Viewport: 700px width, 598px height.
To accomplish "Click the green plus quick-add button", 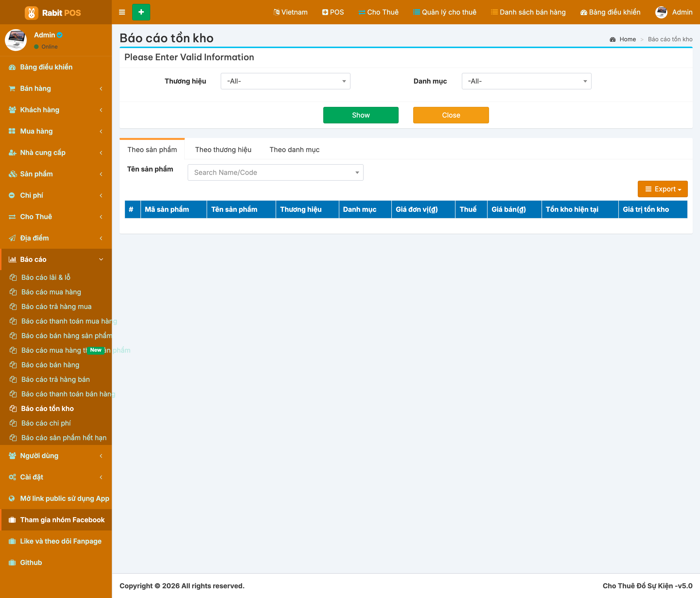I will tap(141, 12).
